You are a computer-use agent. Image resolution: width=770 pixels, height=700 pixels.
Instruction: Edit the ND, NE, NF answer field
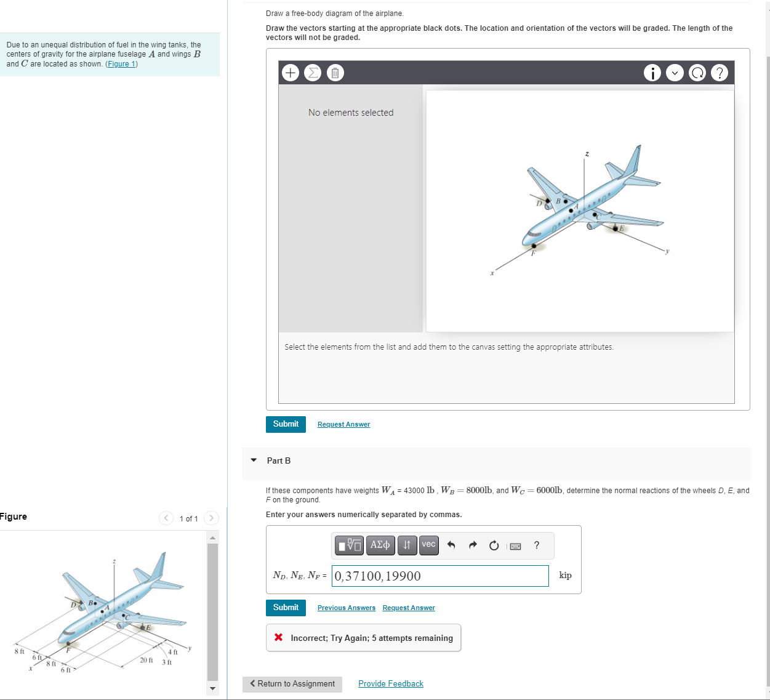point(440,576)
